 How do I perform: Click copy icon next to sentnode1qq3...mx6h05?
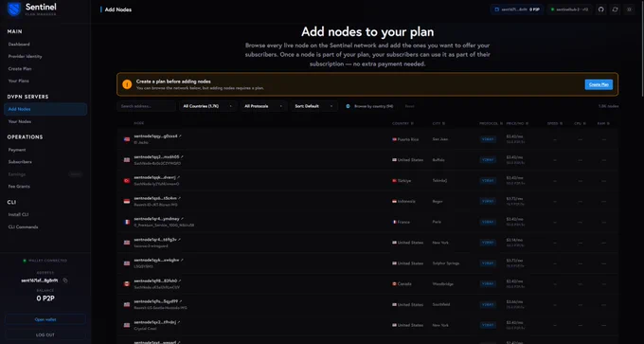tap(182, 156)
